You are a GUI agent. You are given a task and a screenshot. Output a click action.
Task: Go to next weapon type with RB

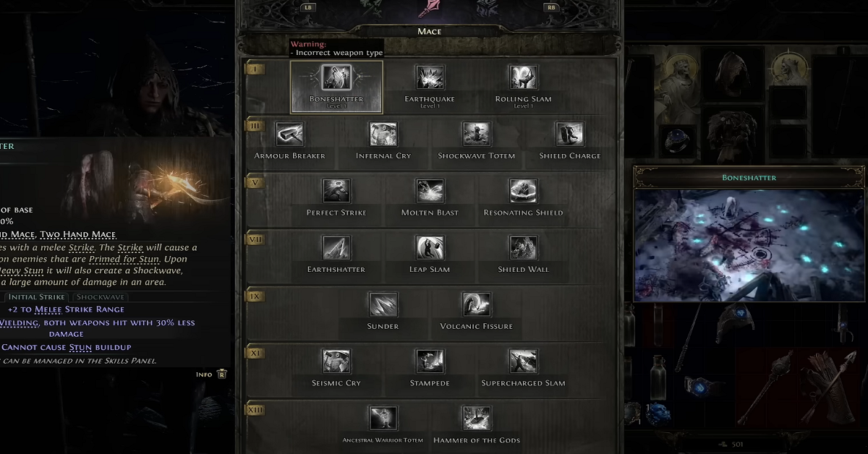pyautogui.click(x=553, y=8)
